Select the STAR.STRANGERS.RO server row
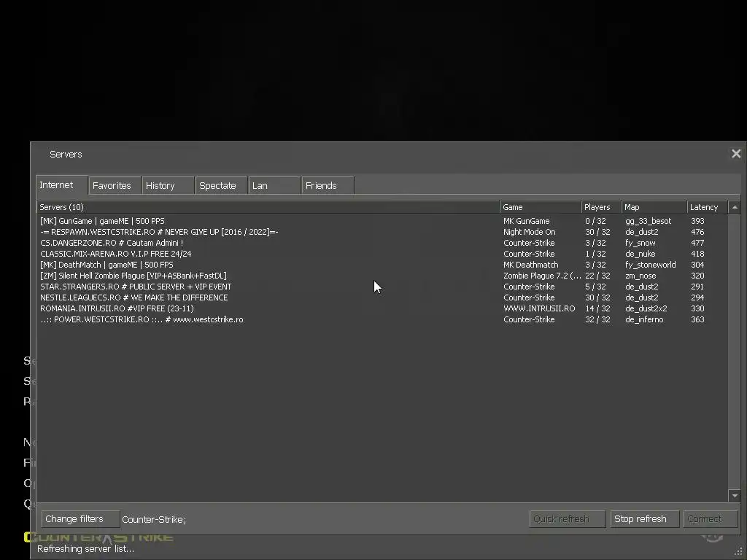 click(x=382, y=287)
